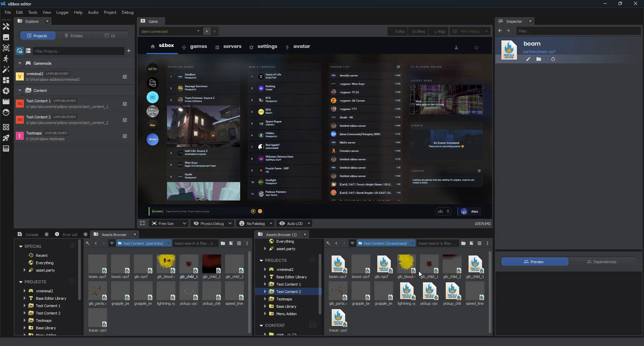Click the filter icon in Test Content 1 browser

(112, 243)
